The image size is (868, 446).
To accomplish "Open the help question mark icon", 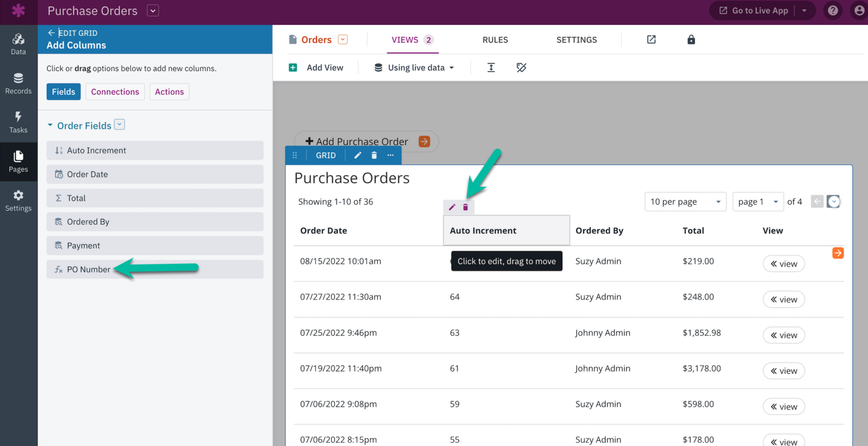I will pyautogui.click(x=833, y=11).
